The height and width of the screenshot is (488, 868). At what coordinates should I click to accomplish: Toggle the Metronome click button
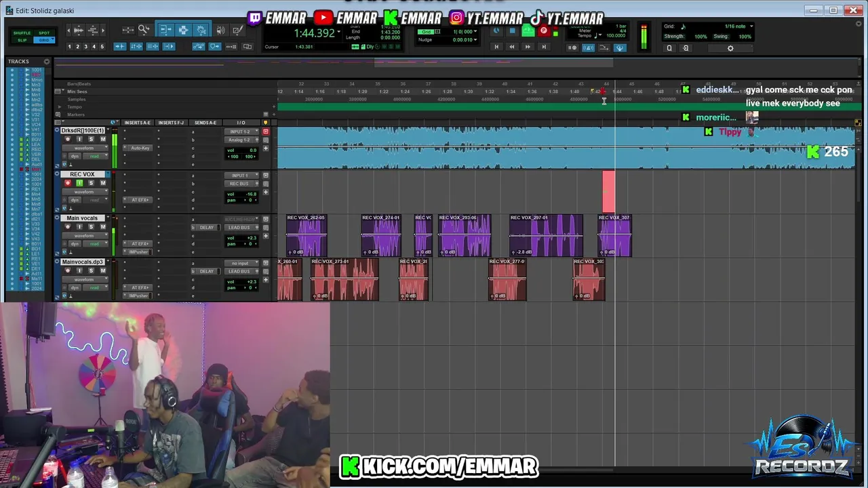588,47
